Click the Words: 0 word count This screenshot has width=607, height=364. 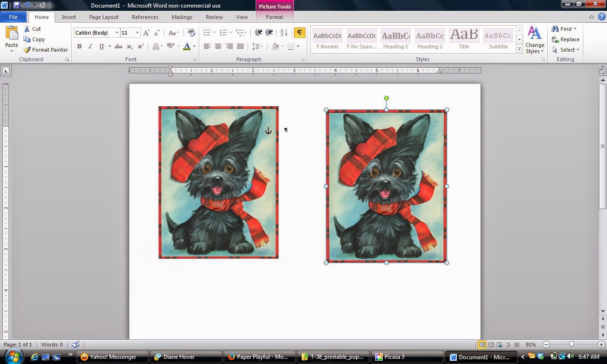pos(52,345)
